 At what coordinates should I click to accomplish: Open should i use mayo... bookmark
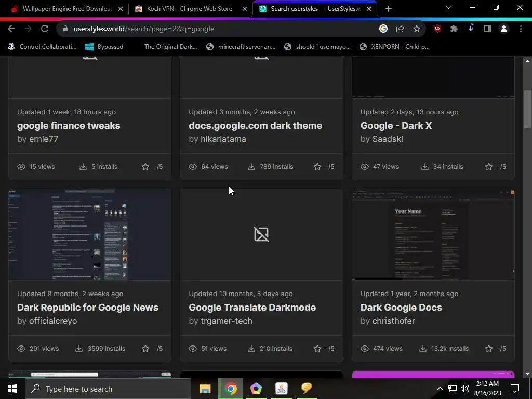point(317,47)
